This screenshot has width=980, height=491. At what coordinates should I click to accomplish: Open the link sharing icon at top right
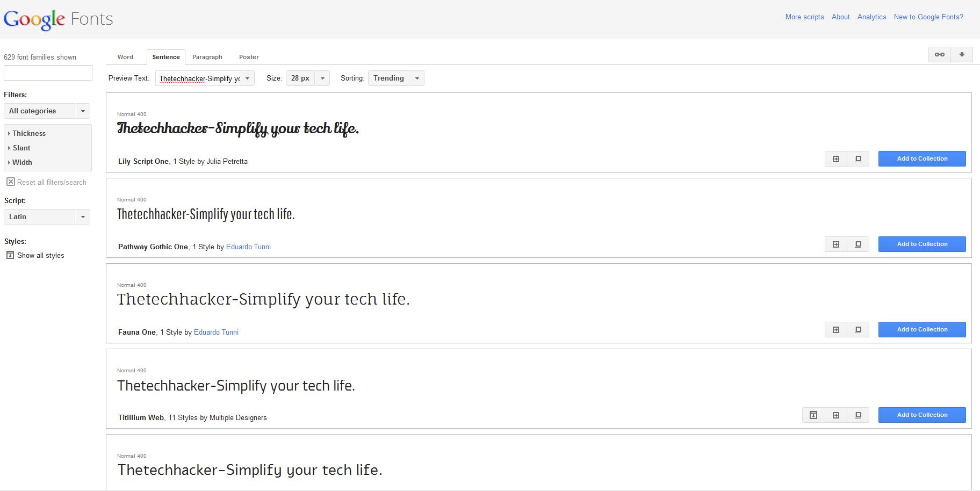[939, 54]
